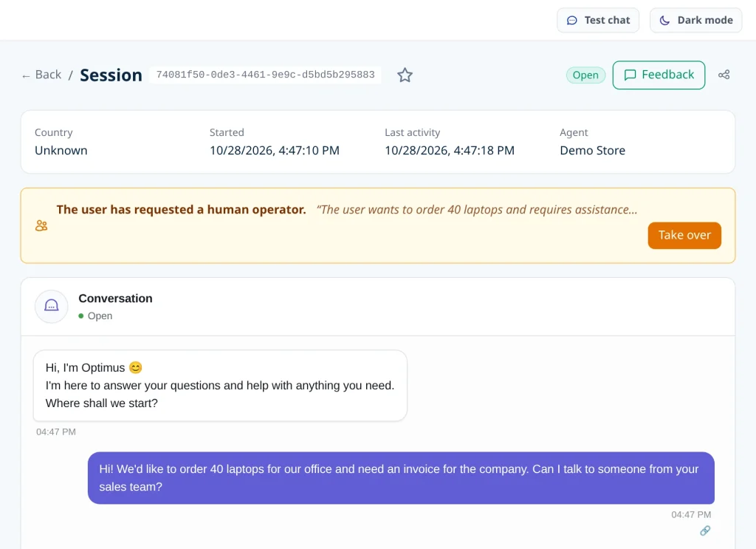Click the link icon under user message
Screen dimensions: 756x549
705,531
